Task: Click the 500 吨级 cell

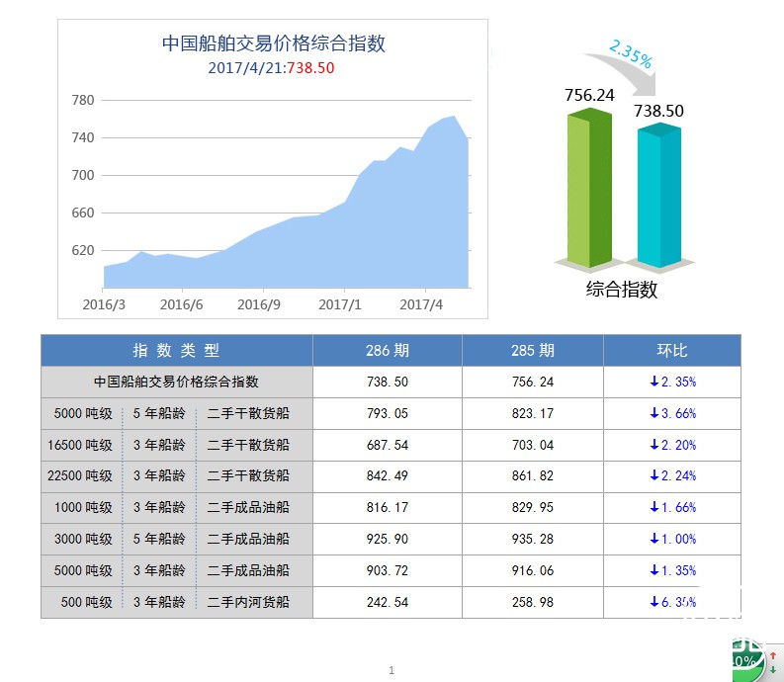Action: click(x=87, y=602)
